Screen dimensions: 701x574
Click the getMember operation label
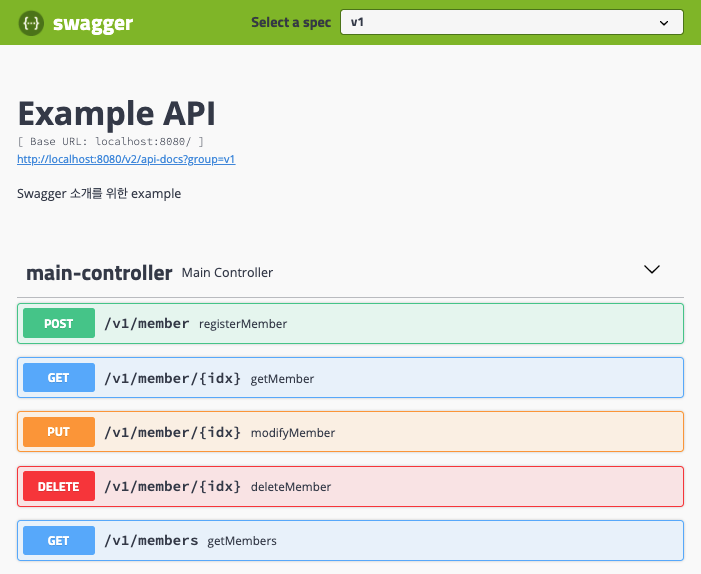282,379
